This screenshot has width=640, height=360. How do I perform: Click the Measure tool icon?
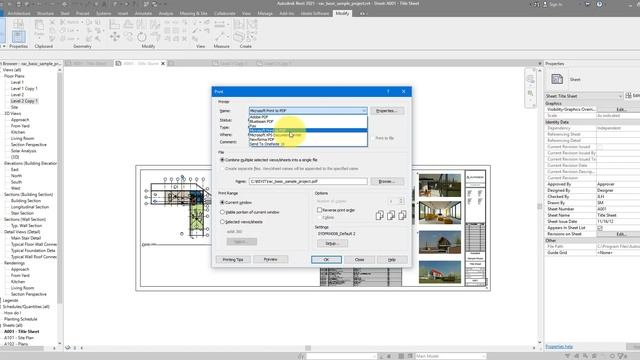(219, 37)
